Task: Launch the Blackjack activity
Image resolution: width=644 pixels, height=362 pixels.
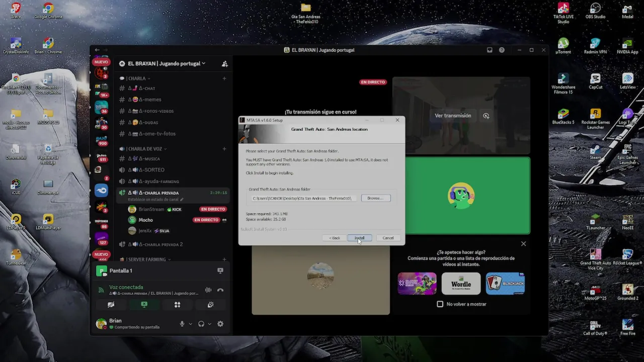Action: [x=505, y=284]
